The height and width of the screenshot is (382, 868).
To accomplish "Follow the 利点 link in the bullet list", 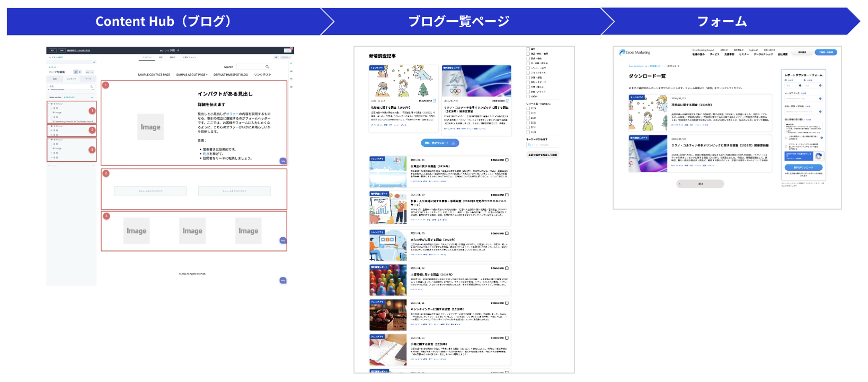I will [x=206, y=154].
